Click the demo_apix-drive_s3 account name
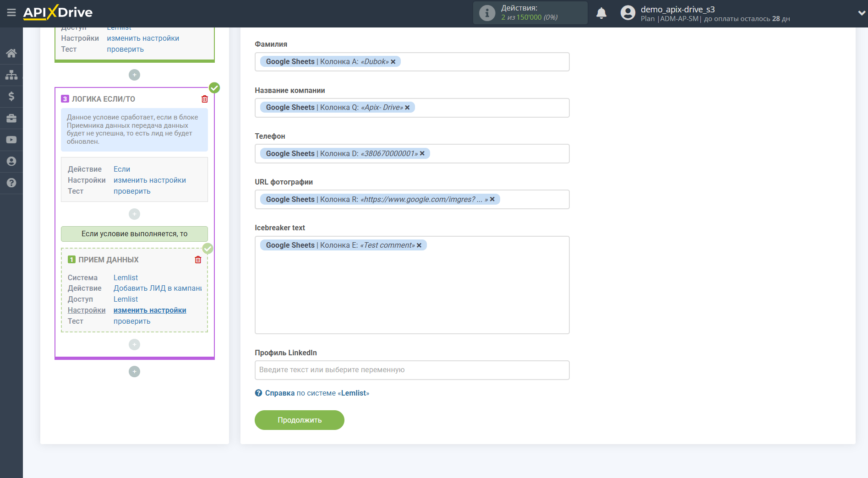Image resolution: width=868 pixels, height=478 pixels. tap(678, 9)
